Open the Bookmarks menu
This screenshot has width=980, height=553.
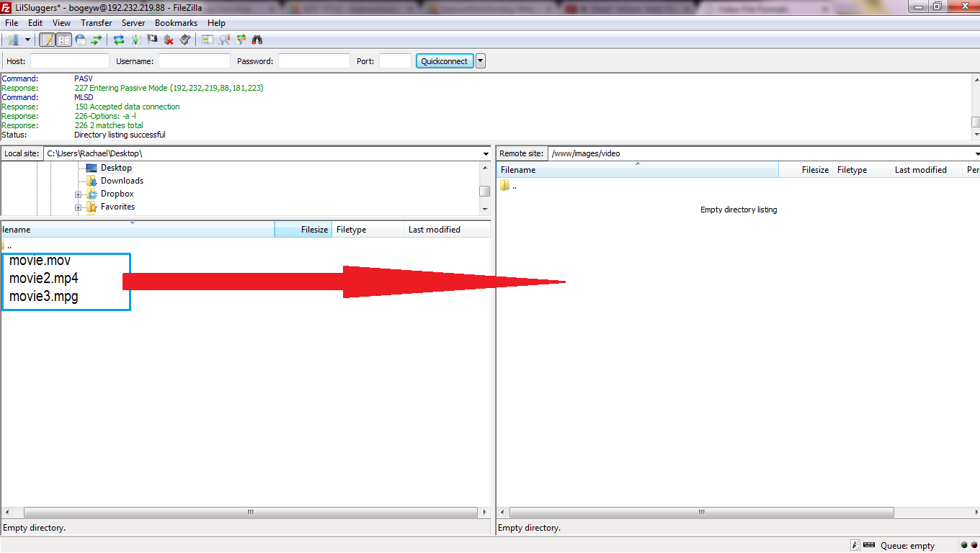coord(176,23)
